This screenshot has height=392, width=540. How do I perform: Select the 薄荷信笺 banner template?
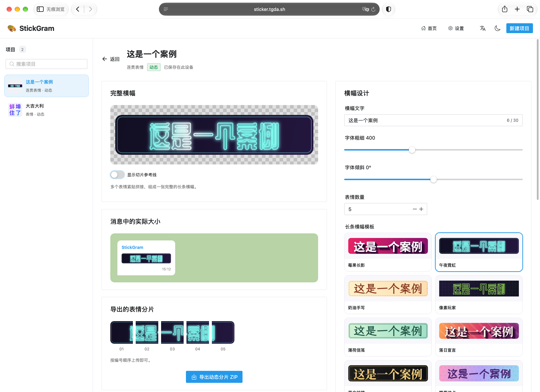[388, 337]
